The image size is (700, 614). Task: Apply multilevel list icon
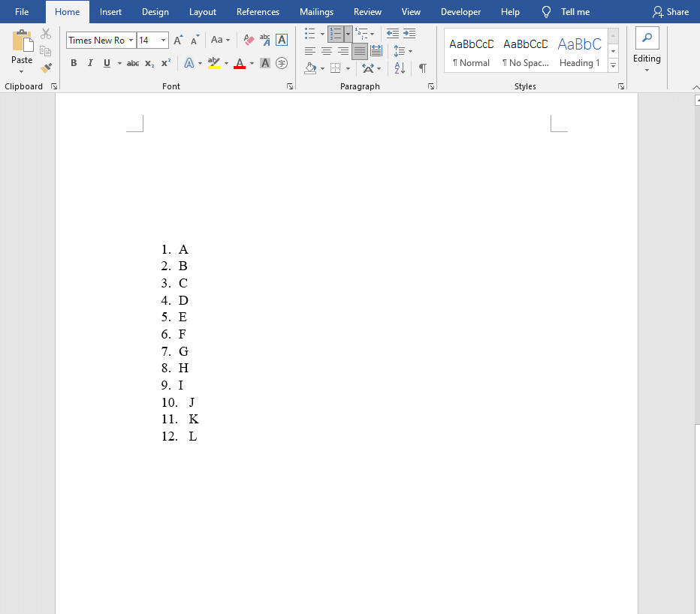[x=361, y=34]
